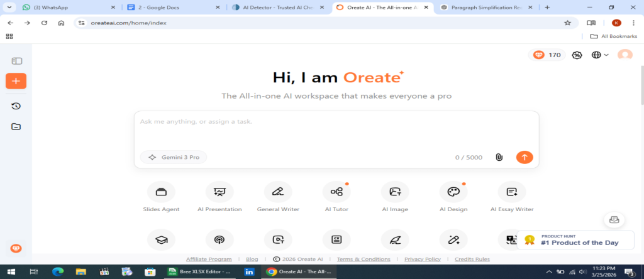Image resolution: width=644 pixels, height=279 pixels.
Task: Open the feedback floating icon button
Action: pos(614,220)
